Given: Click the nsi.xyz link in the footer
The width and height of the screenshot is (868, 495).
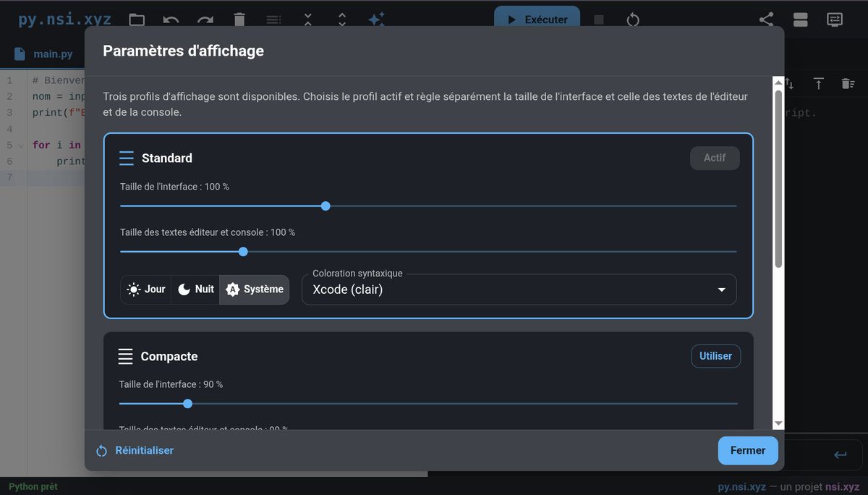Looking at the screenshot, I should click(842, 487).
